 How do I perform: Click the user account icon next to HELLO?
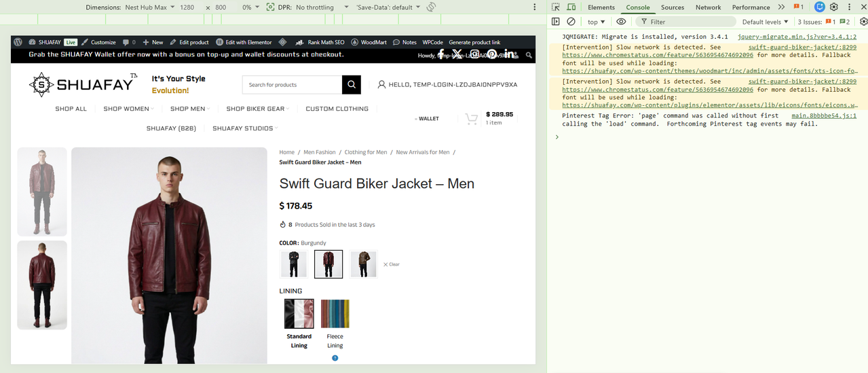click(x=381, y=85)
